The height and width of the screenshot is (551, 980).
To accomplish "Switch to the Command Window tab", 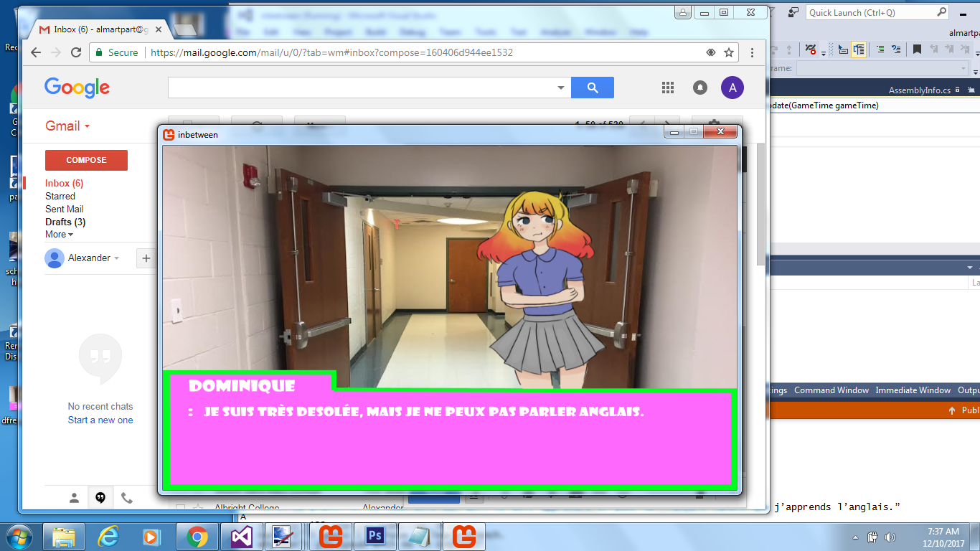I will tap(831, 390).
